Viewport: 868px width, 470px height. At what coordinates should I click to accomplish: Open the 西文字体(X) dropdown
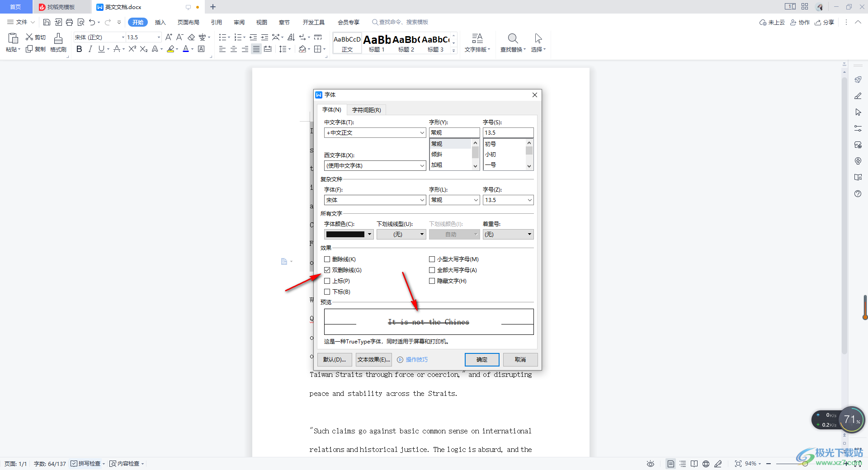(422, 166)
